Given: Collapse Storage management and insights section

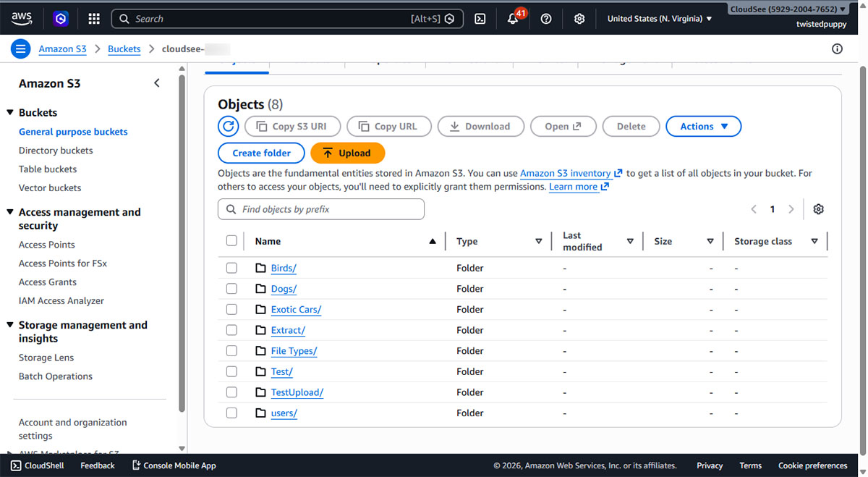Looking at the screenshot, I should pyautogui.click(x=10, y=325).
